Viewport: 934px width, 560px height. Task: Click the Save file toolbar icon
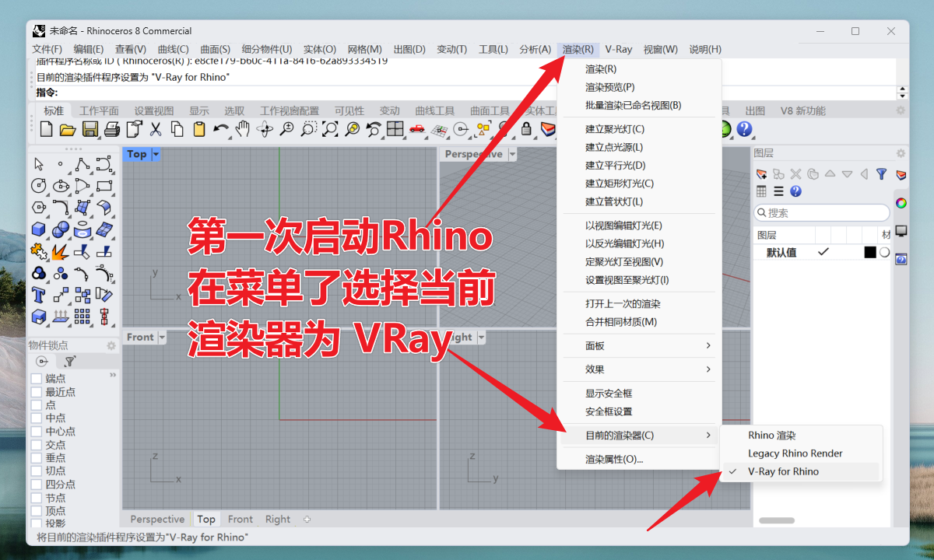coord(90,129)
